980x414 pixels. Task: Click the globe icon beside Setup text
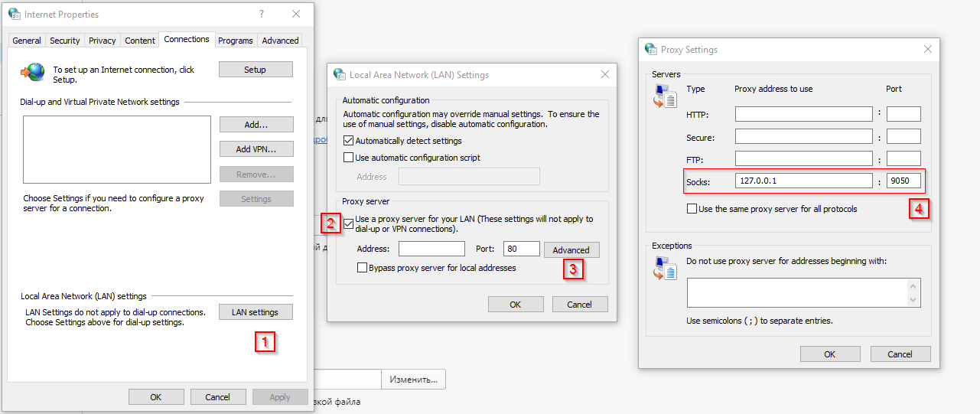[33, 71]
